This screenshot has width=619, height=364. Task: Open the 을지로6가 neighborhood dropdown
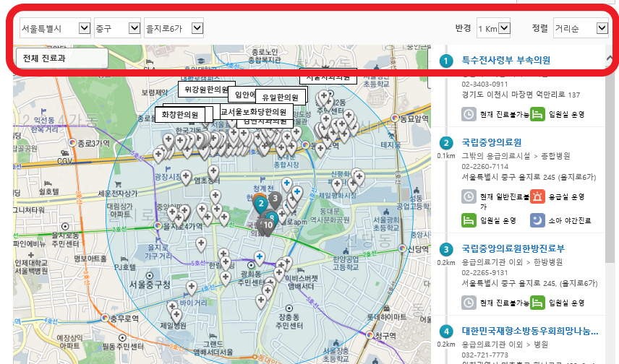tap(174, 28)
